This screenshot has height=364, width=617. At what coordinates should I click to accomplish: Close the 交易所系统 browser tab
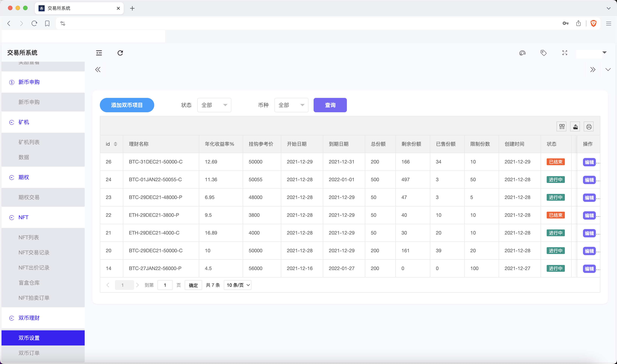(x=118, y=8)
